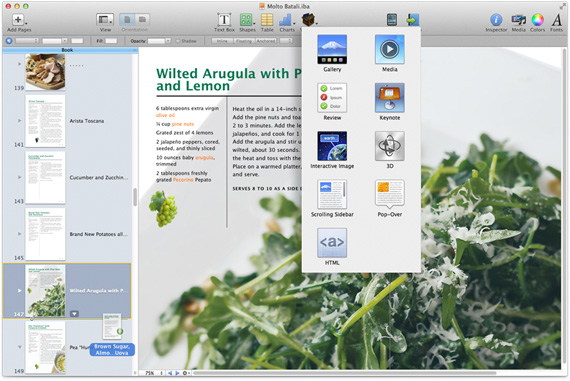This screenshot has width=570, height=381.
Task: Click the Publish green arrow icon
Action: click(413, 20)
